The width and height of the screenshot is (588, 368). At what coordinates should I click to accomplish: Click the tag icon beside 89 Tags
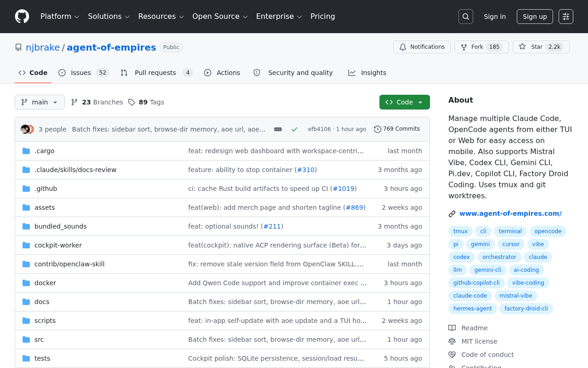[x=131, y=102]
